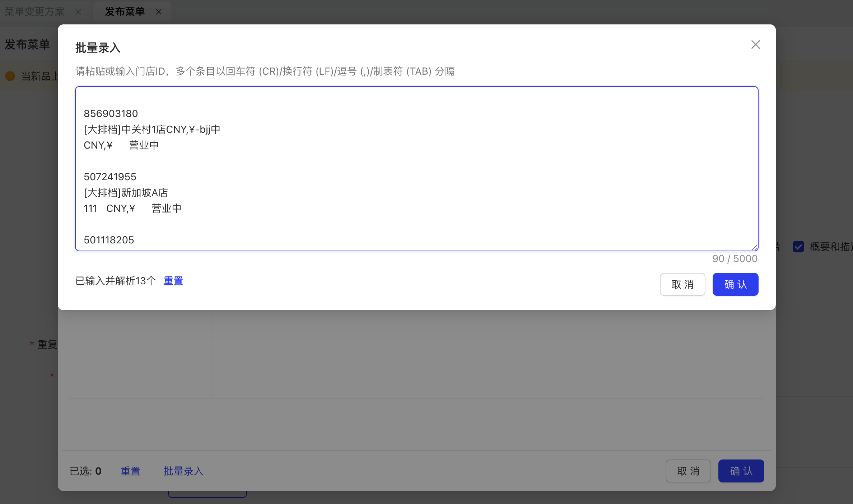Click the 501118205 line in the textarea
853x504 pixels.
pos(109,240)
